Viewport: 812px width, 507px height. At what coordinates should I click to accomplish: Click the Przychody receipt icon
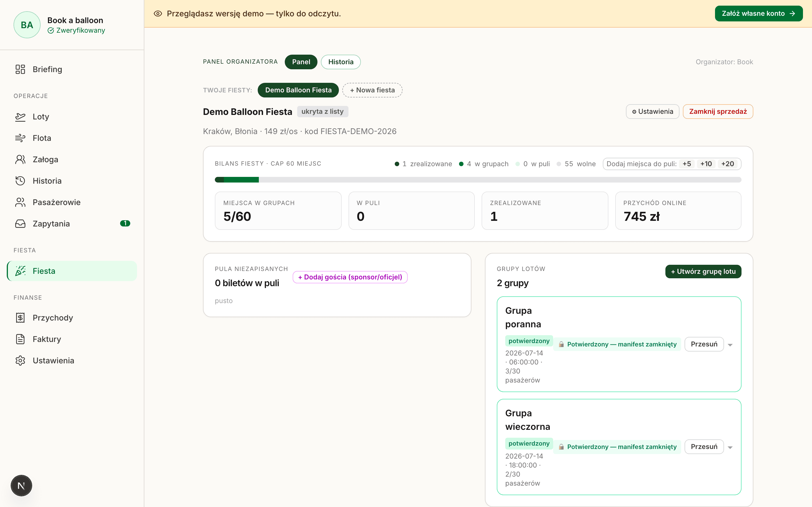coord(20,317)
